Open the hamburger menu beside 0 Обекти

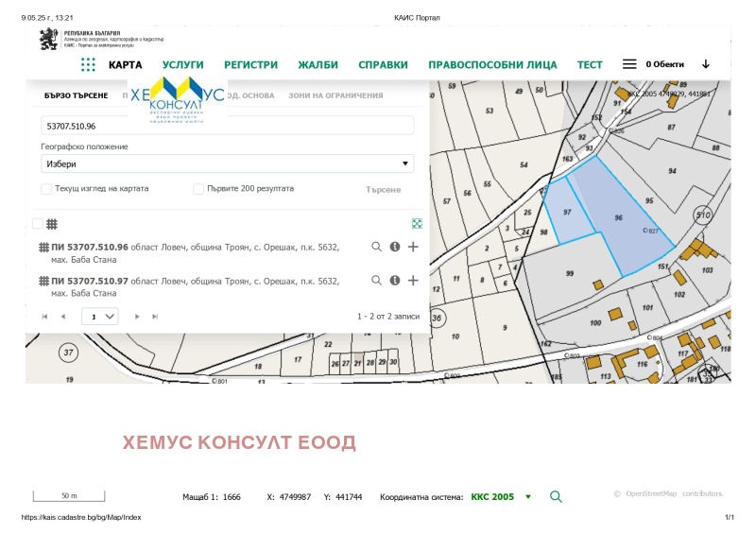[628, 65]
